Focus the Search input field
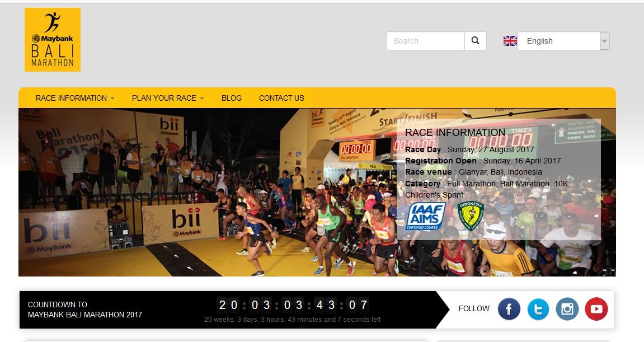 click(425, 41)
